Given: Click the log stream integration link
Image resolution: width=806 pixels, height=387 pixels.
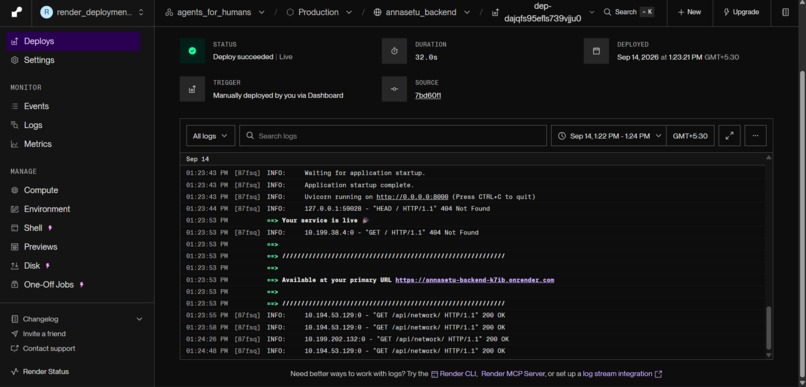Looking at the screenshot, I should point(622,374).
